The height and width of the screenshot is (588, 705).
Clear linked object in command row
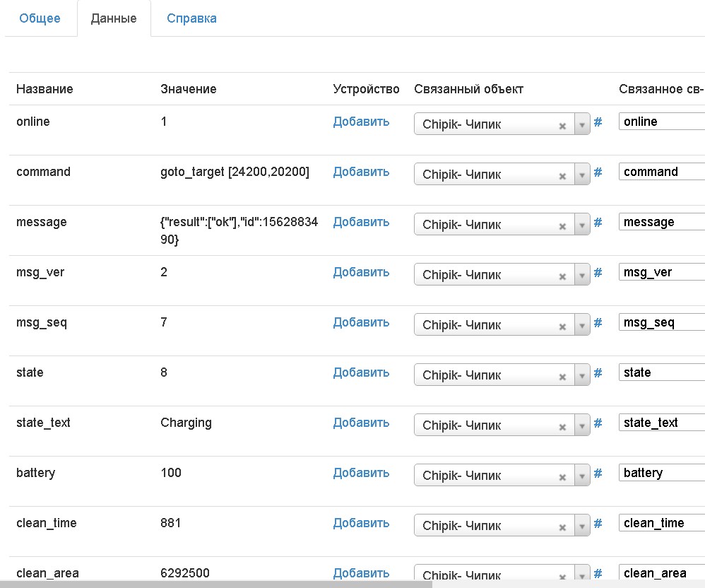[562, 176]
